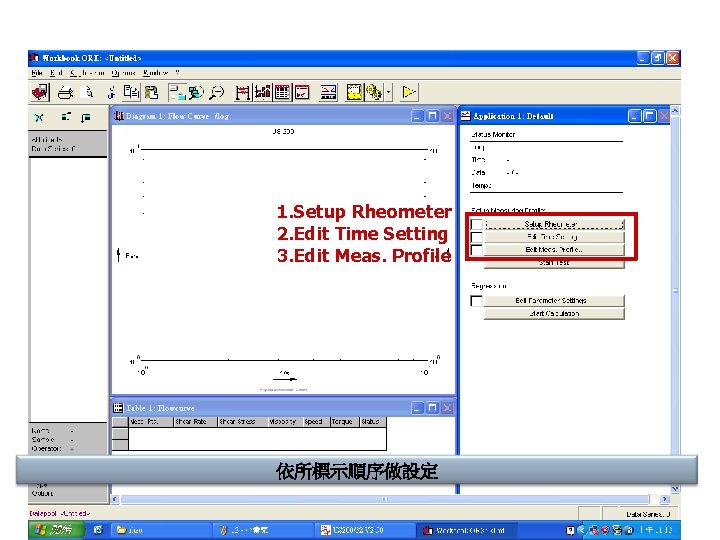720x540 pixels.
Task: Click the Print icon in toolbar
Action: coord(65,93)
